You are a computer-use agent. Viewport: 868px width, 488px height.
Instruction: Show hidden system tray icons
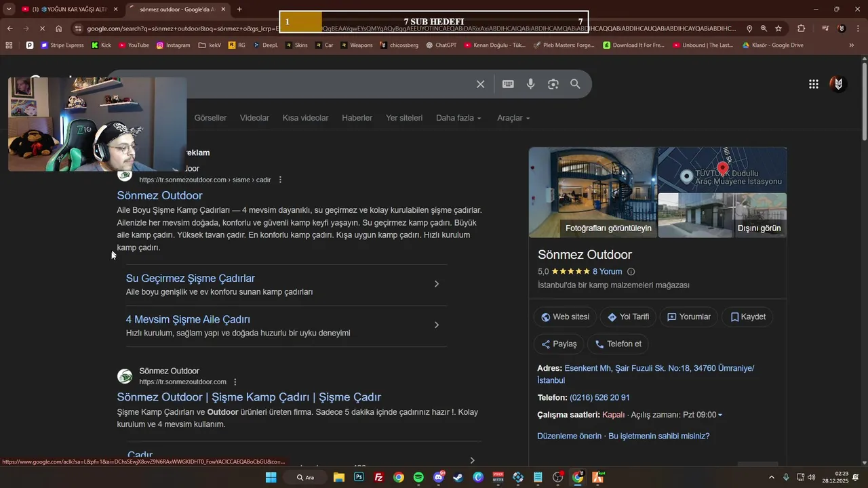771,477
